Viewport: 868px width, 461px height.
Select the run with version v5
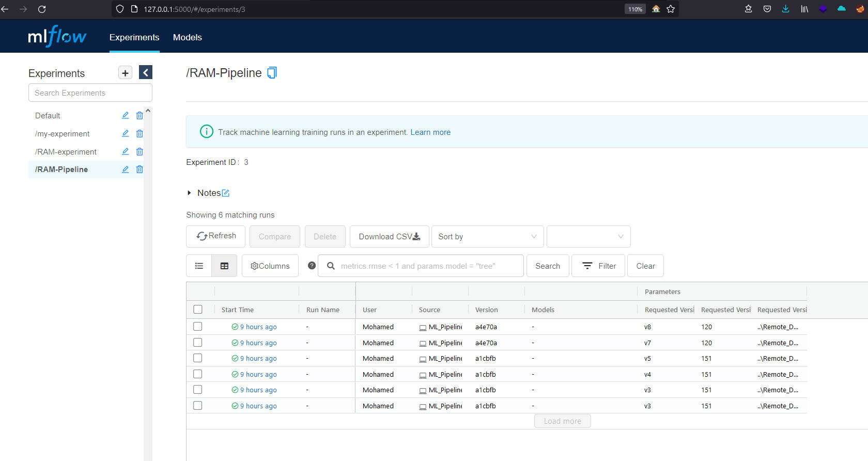198,358
